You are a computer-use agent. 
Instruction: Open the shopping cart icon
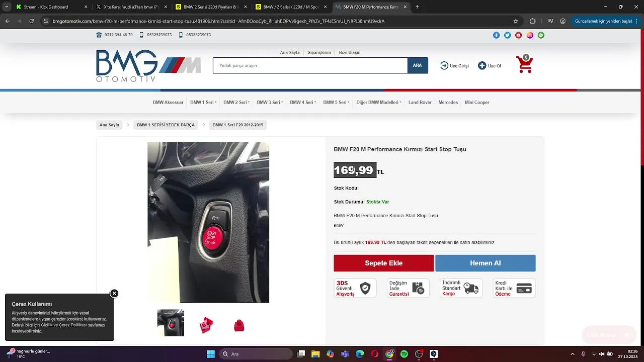pyautogui.click(x=525, y=64)
